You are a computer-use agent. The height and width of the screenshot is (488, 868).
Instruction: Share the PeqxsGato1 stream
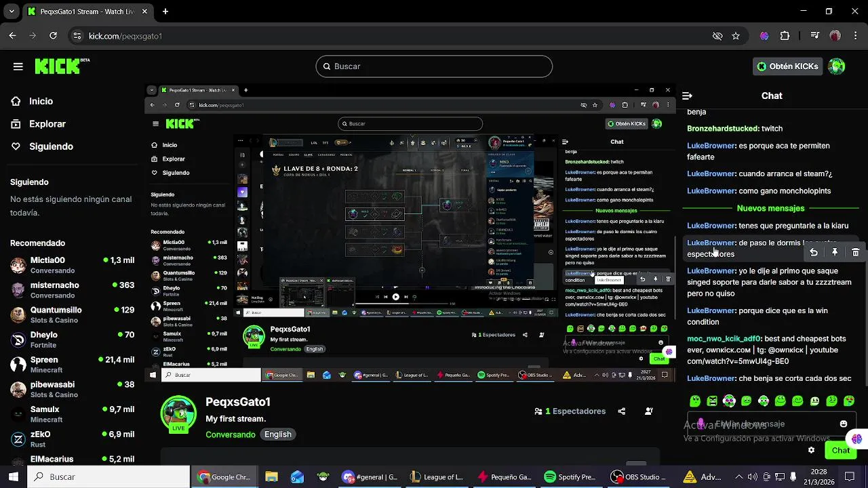point(622,411)
